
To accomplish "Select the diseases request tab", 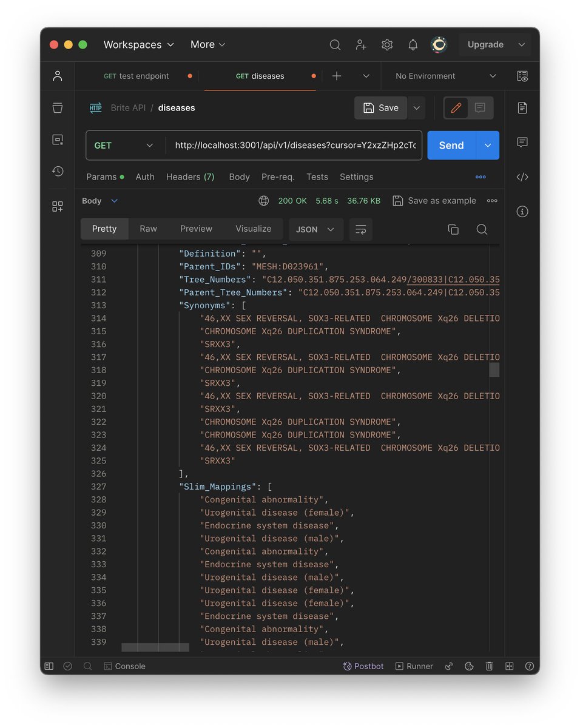I will (x=260, y=76).
